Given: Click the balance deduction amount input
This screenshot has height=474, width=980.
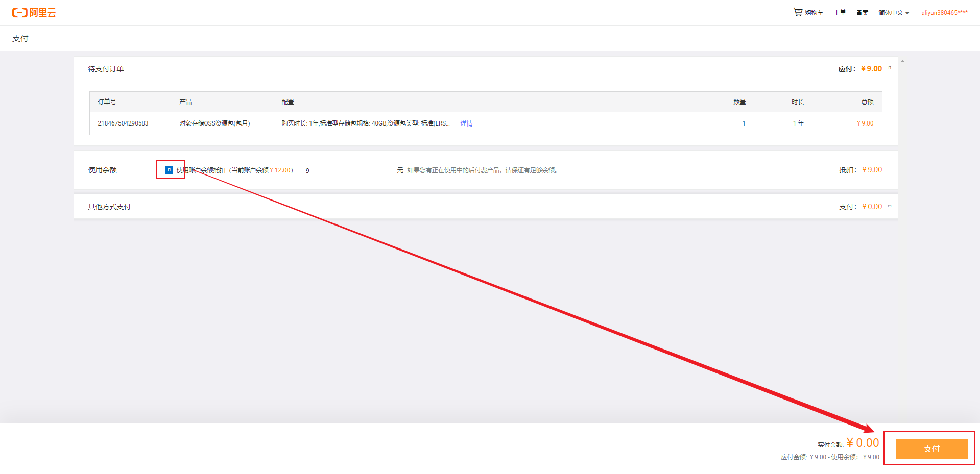Looking at the screenshot, I should coord(347,170).
